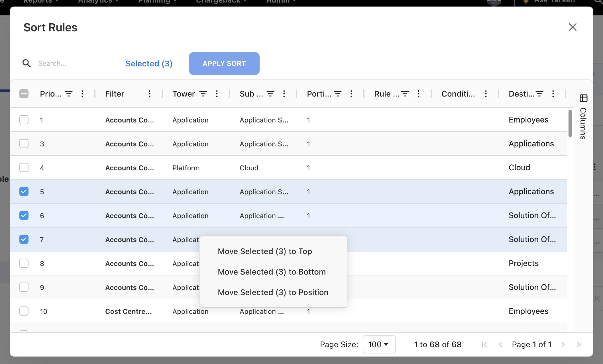
Task: Open the Columns side panel icon
Action: coord(583,99)
